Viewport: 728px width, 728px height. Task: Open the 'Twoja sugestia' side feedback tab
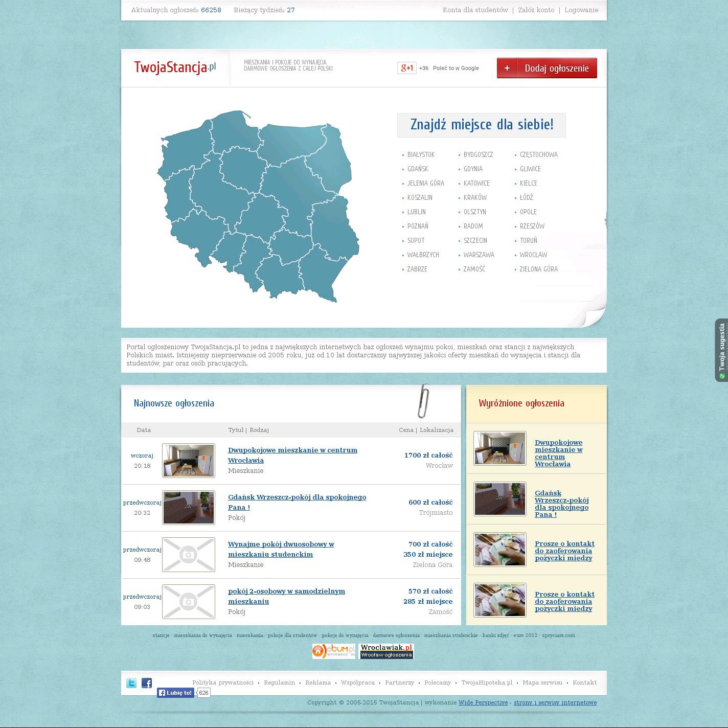[x=721, y=350]
